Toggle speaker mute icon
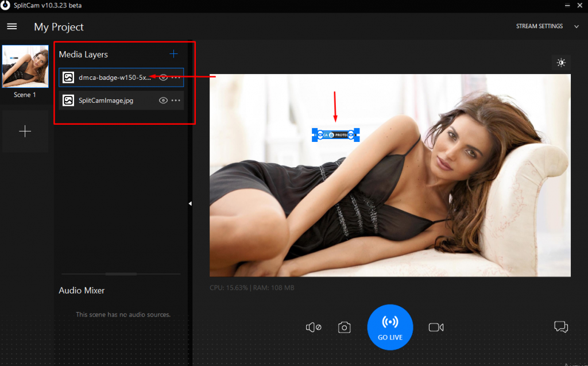Viewport: 588px width, 366px height. point(314,328)
